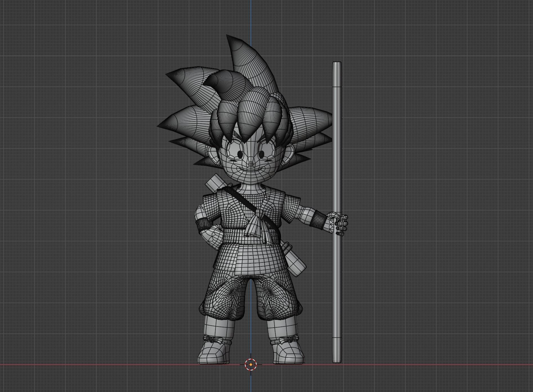Click the 3D cursor at the world origin
The image size is (533, 392).
[251, 364]
